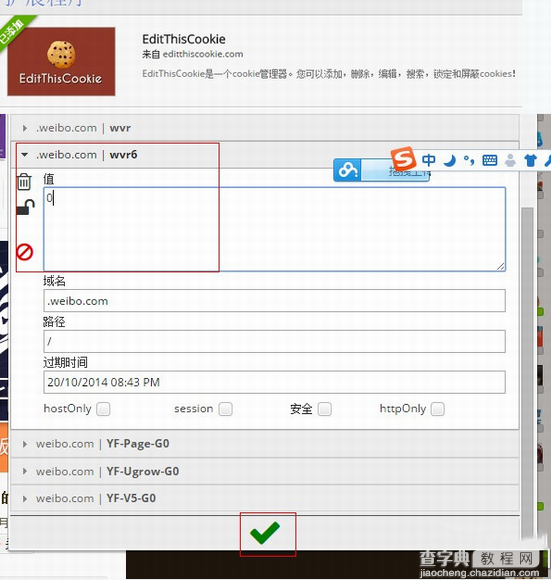Expand the .weibo.com wvr cookie row
Viewport: 551px width, 580px height.
[265, 128]
